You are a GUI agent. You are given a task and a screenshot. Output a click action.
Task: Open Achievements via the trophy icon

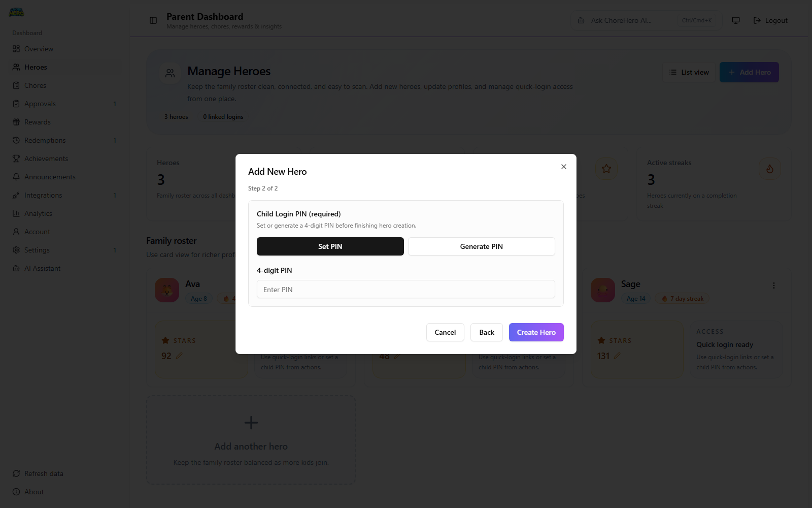17,158
